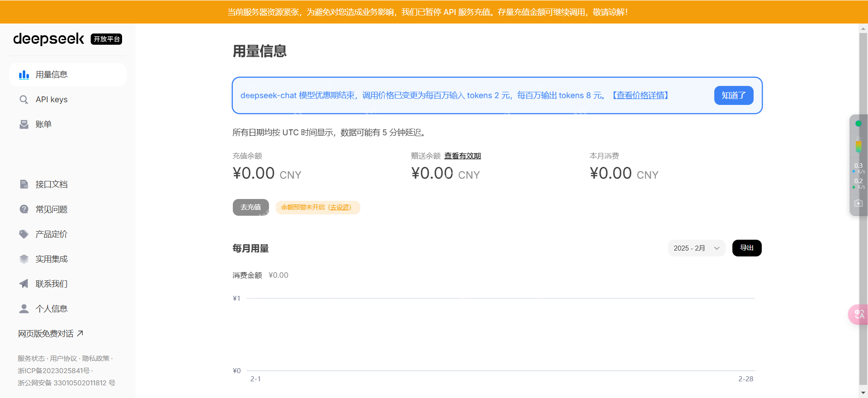
Task: Click the question mark icon next to 常见问题
Action: click(24, 209)
